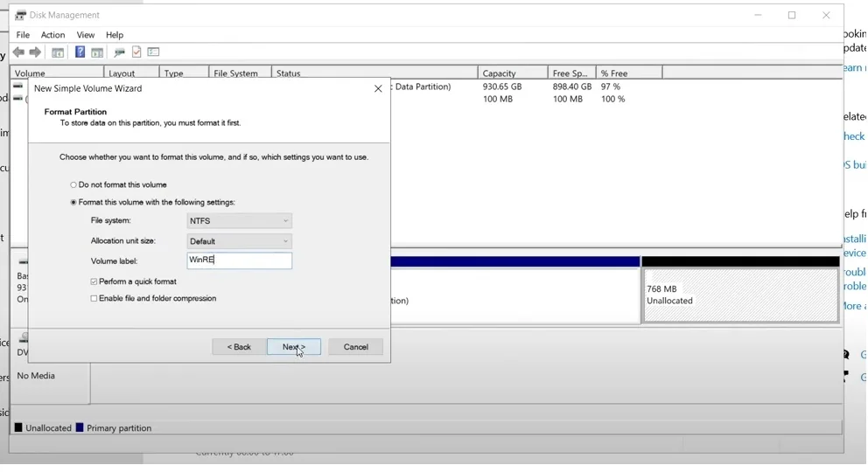This screenshot has height=472, width=868.
Task: Sort by the Free Sp... column header
Action: coord(572,73)
